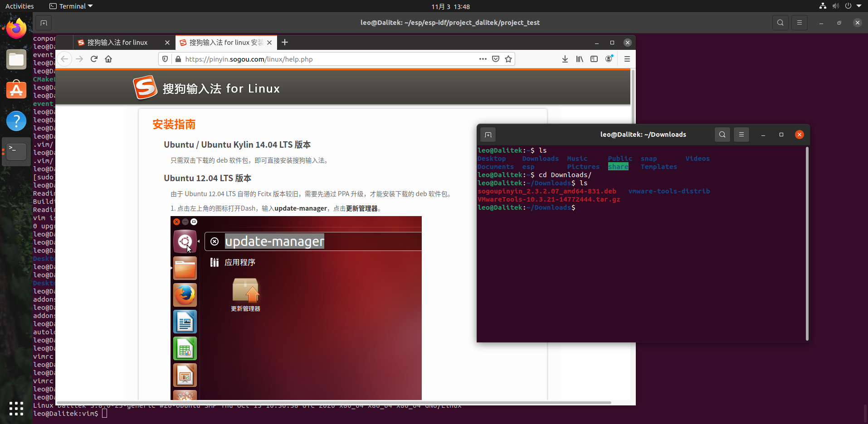Click Templates directory name in terminal listing
Viewport: 868px width, 424px height.
(658, 167)
